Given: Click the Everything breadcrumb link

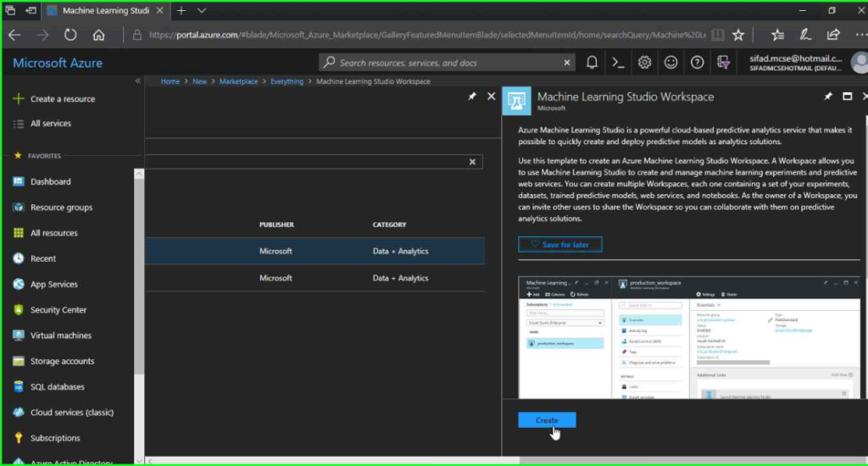Looking at the screenshot, I should click(x=287, y=81).
